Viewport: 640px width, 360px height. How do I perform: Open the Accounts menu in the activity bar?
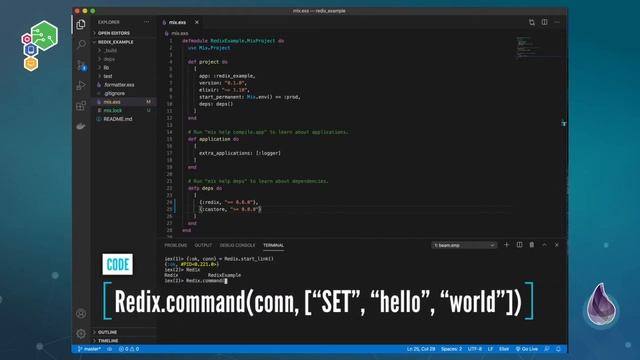coord(81,313)
